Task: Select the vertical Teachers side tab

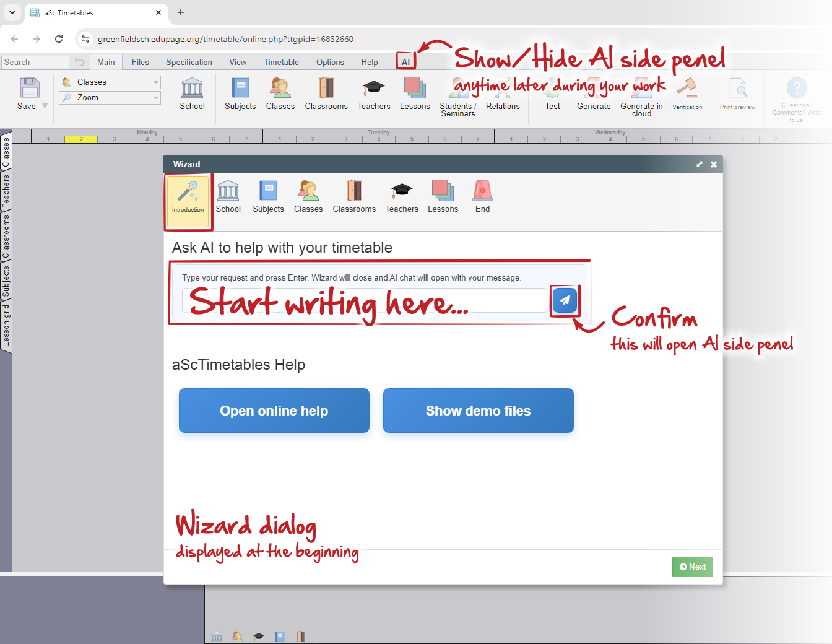Action: [x=6, y=191]
